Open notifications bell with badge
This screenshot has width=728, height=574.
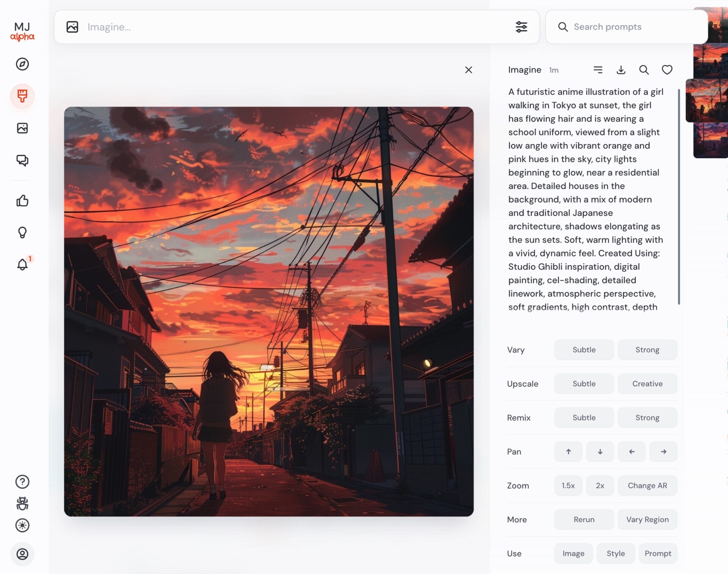pyautogui.click(x=22, y=264)
